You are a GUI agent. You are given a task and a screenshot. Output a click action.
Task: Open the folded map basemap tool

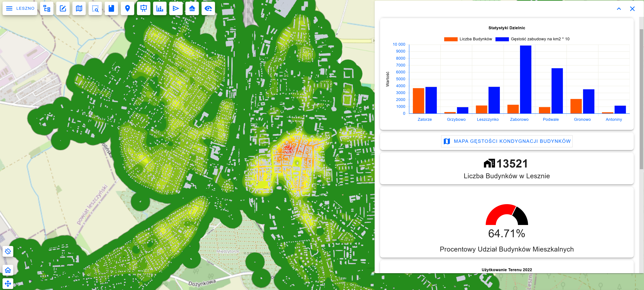coord(79,9)
